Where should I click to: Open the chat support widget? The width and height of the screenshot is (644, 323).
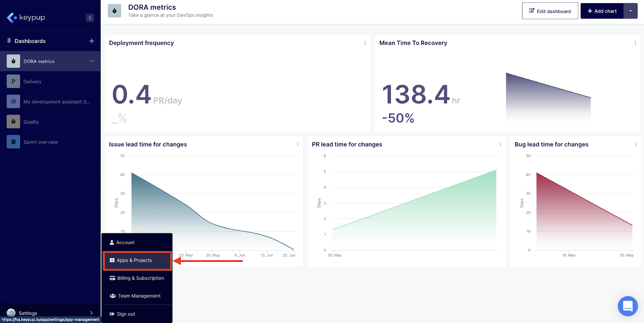click(x=627, y=306)
